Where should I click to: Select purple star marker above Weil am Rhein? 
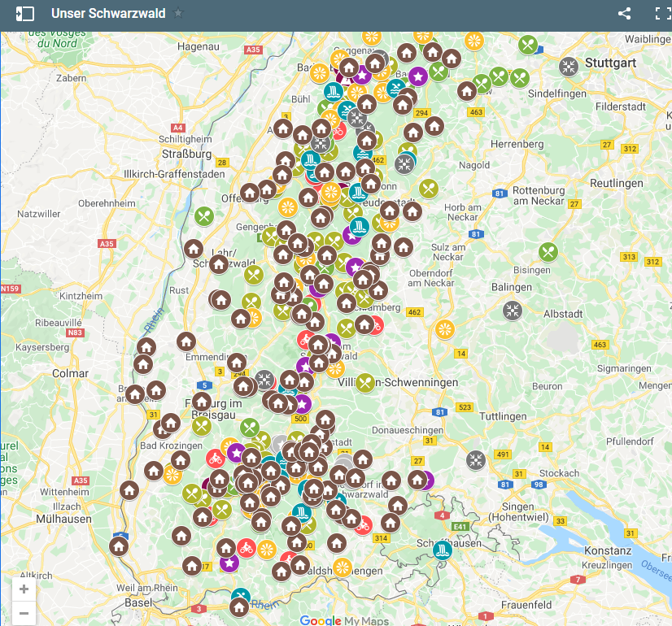[x=229, y=563]
